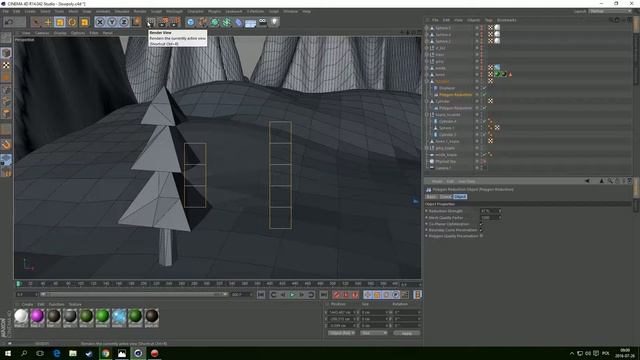The width and height of the screenshot is (640, 360).
Task: Open the floor environment objects icon
Action: 251,22
